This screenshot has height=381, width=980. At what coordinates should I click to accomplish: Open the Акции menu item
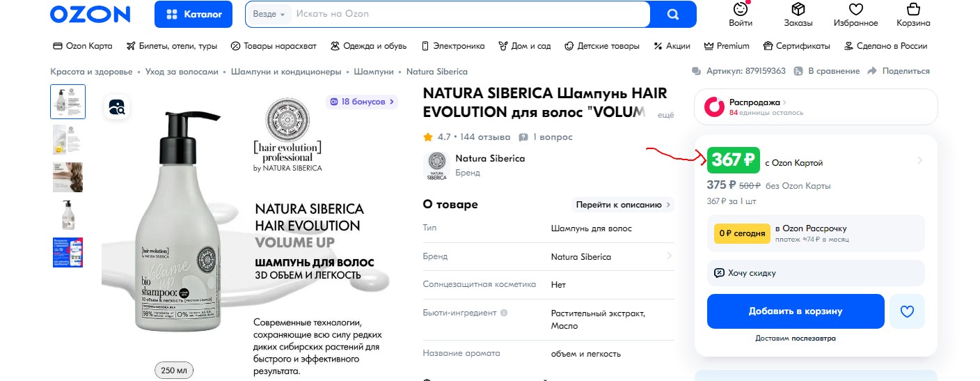(x=672, y=46)
